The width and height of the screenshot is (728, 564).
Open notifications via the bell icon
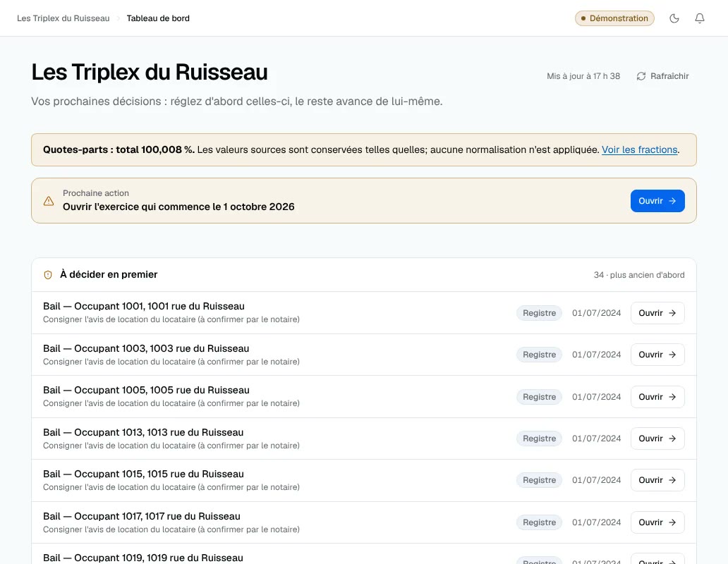(x=700, y=18)
